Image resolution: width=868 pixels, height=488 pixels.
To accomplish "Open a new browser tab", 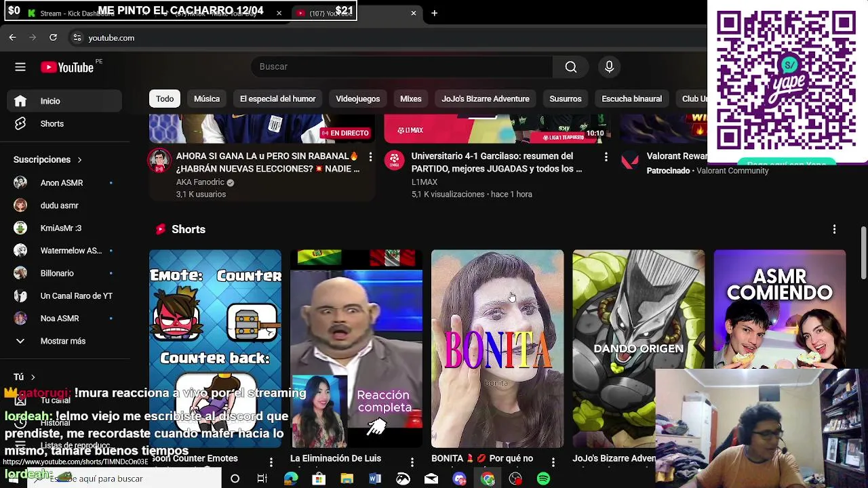I will click(x=435, y=13).
